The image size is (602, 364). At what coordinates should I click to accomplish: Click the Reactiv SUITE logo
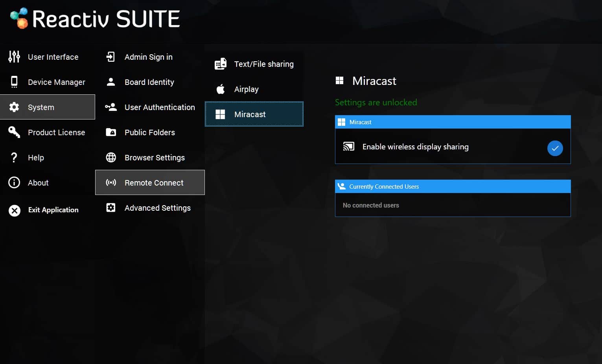[95, 18]
